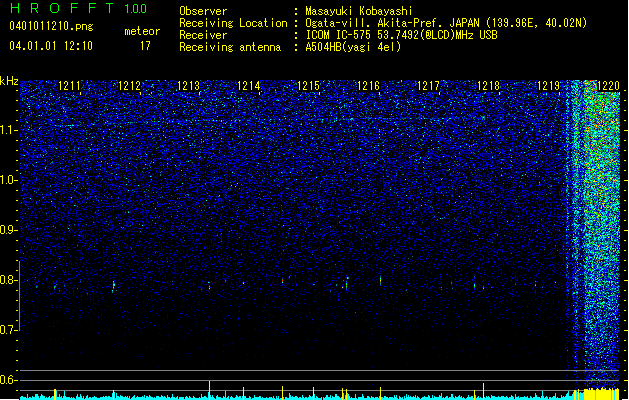Image resolution: width=629 pixels, height=400 pixels.
Task: Click observer name Masayuki Kobayashi
Action: [x=359, y=11]
